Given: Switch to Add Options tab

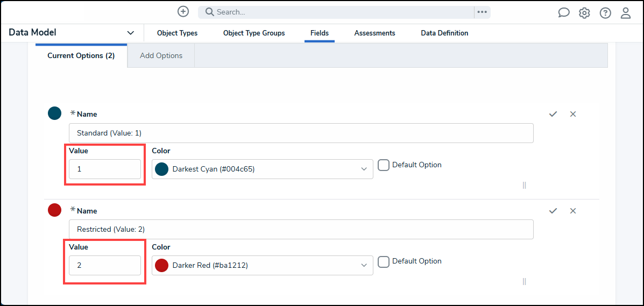Looking at the screenshot, I should (x=161, y=55).
